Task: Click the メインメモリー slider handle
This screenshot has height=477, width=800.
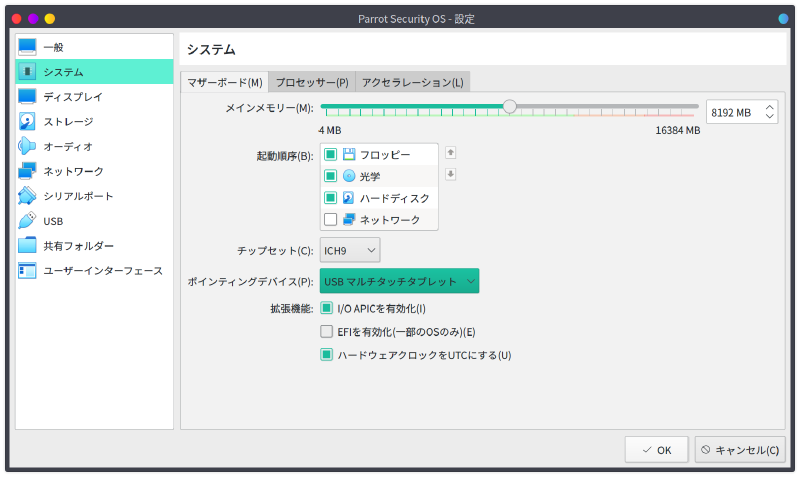Action: [x=509, y=106]
